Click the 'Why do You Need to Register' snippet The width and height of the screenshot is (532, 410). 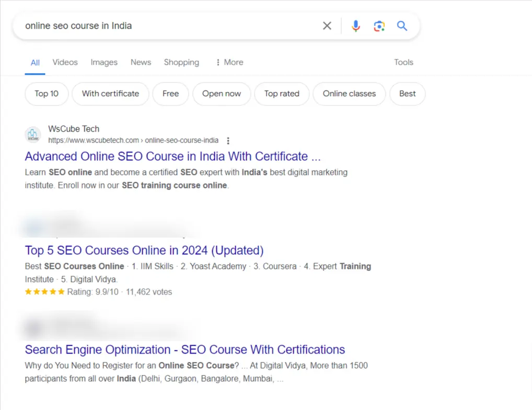point(196,372)
